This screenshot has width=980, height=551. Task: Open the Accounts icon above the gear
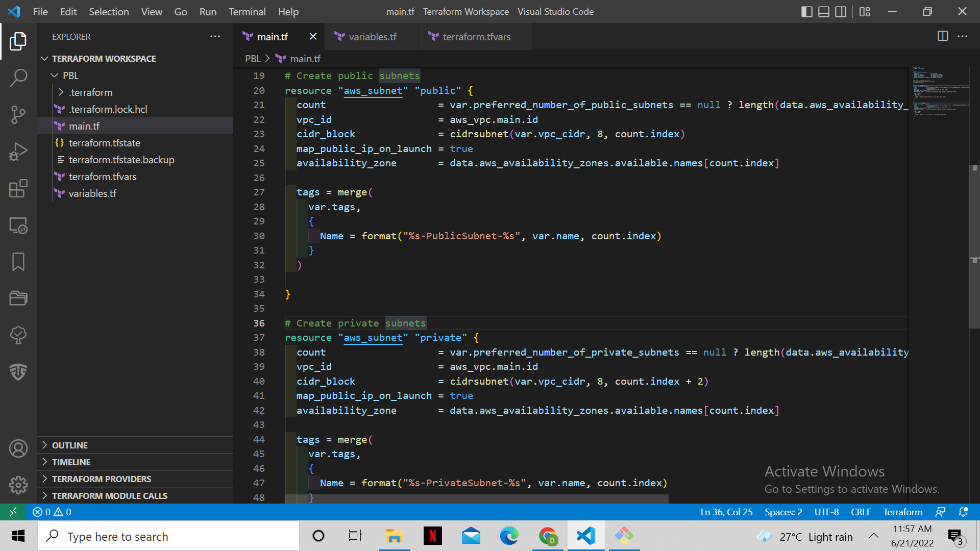tap(18, 448)
